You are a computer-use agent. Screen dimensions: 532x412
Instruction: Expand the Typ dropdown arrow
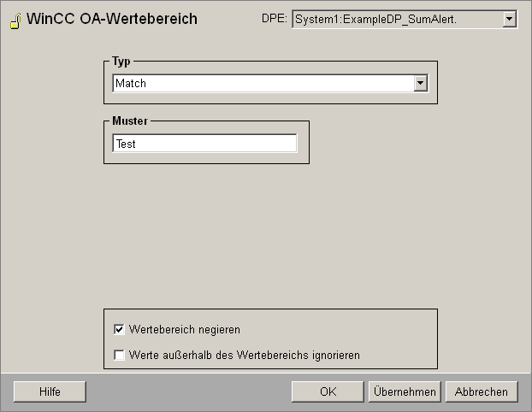pyautogui.click(x=420, y=83)
